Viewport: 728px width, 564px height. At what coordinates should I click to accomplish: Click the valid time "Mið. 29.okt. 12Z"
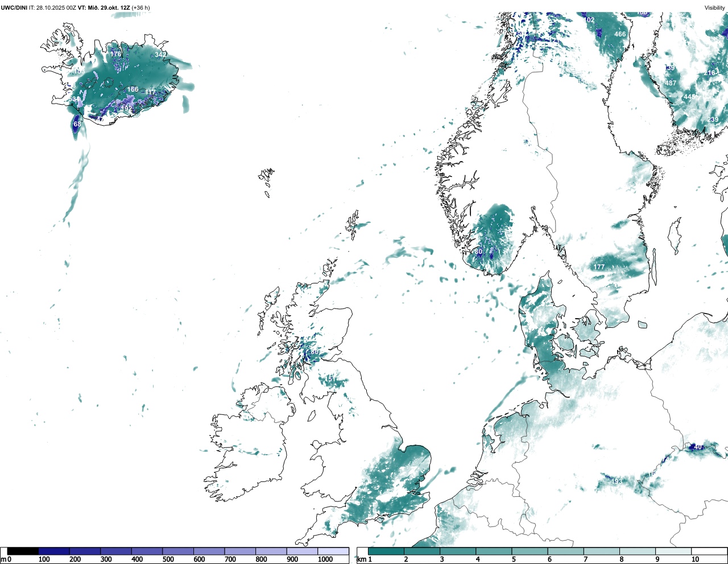pos(109,7)
